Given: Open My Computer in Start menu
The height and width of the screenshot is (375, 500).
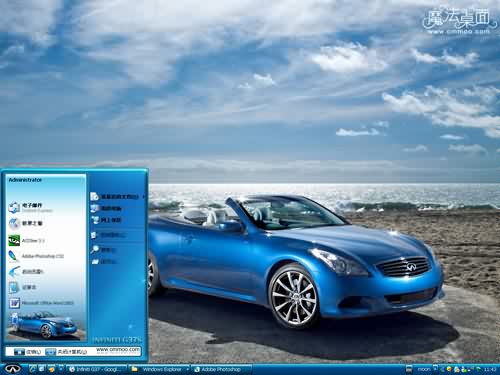Looking at the screenshot, I should pyautogui.click(x=106, y=208).
